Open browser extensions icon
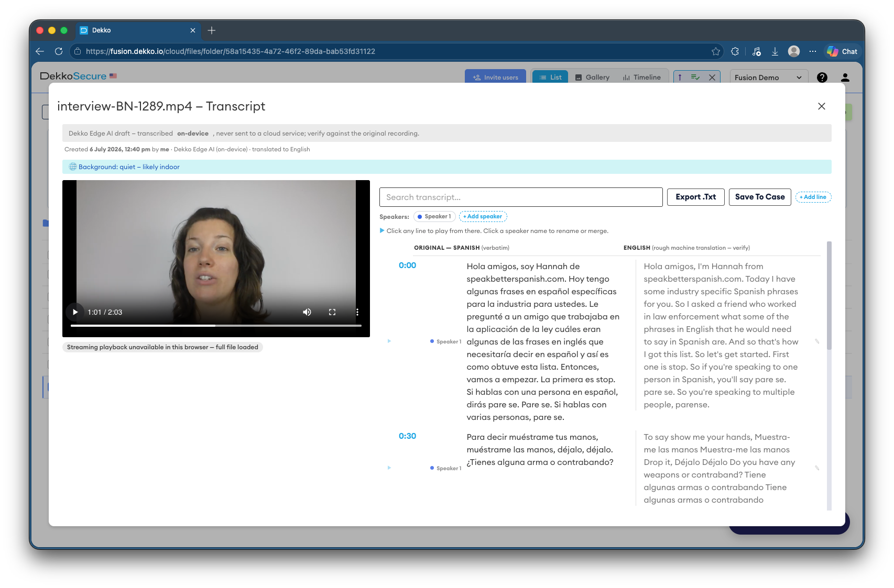This screenshot has width=894, height=588. point(735,51)
